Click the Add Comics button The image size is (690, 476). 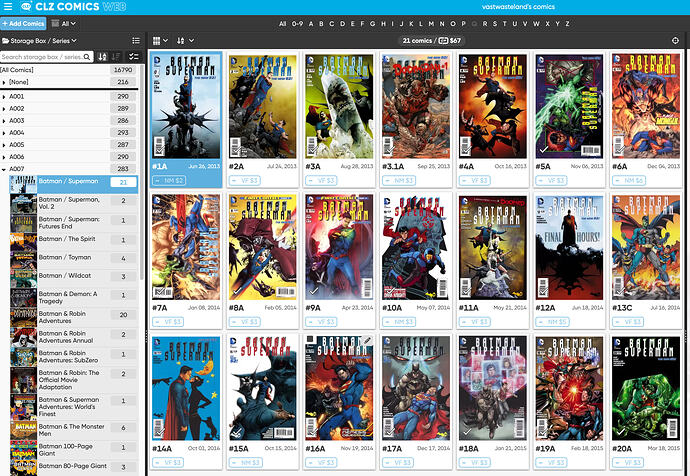coord(23,23)
